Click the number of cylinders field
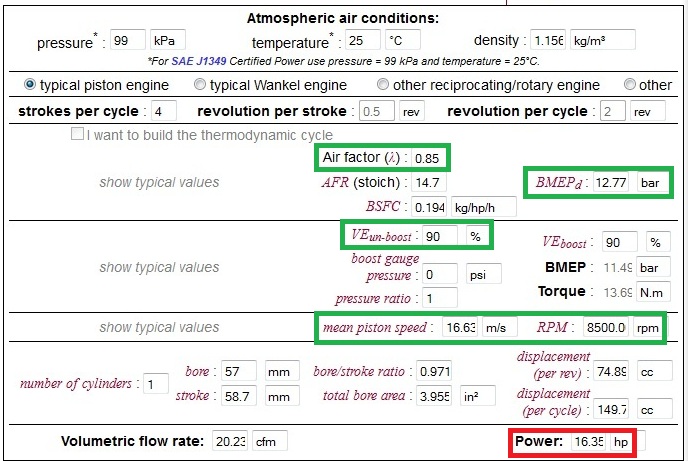 click(x=156, y=384)
